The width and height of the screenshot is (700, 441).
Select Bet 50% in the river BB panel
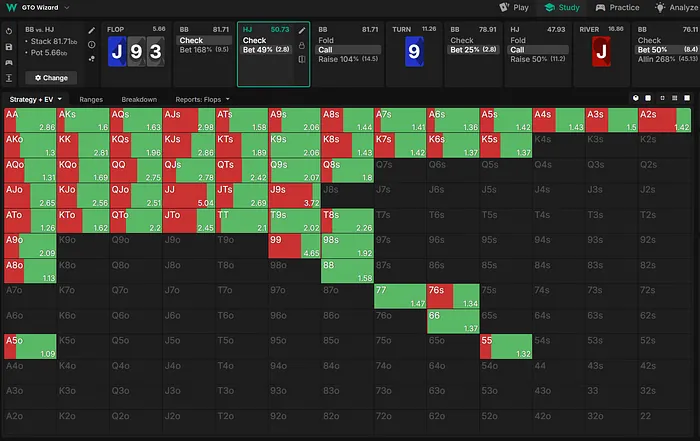[656, 50]
